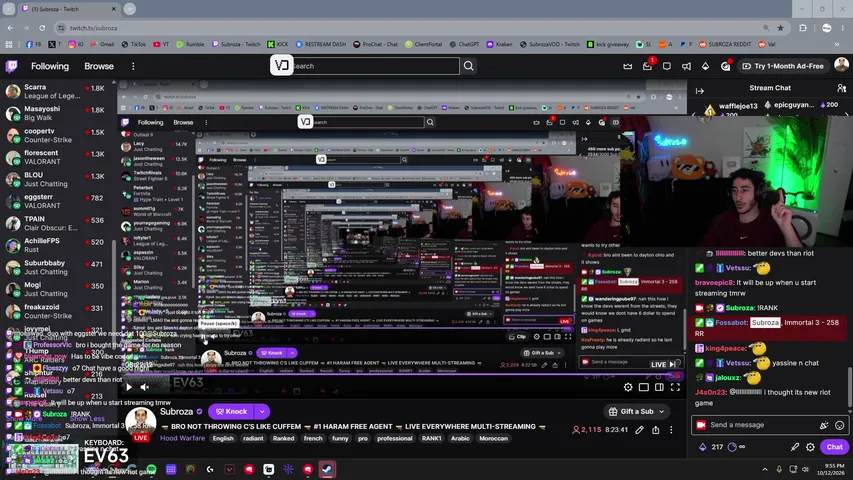This screenshot has height=480, width=853.
Task: Open Bits balance showing 217
Action: [x=711, y=447]
